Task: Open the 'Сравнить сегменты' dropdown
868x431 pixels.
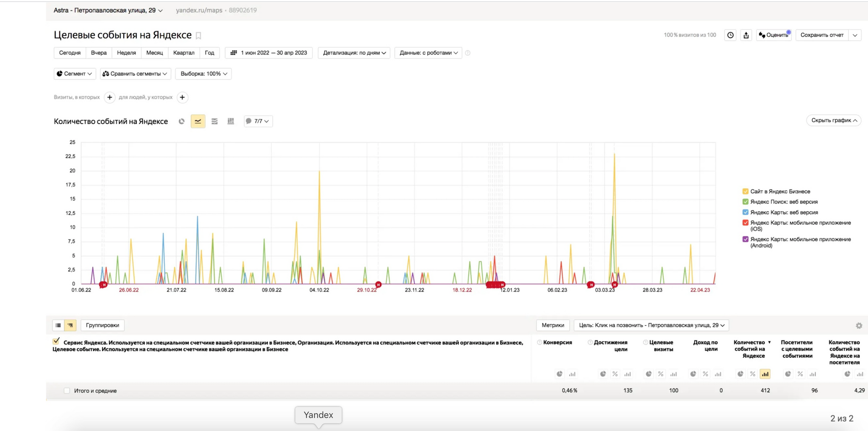Action: tap(135, 74)
